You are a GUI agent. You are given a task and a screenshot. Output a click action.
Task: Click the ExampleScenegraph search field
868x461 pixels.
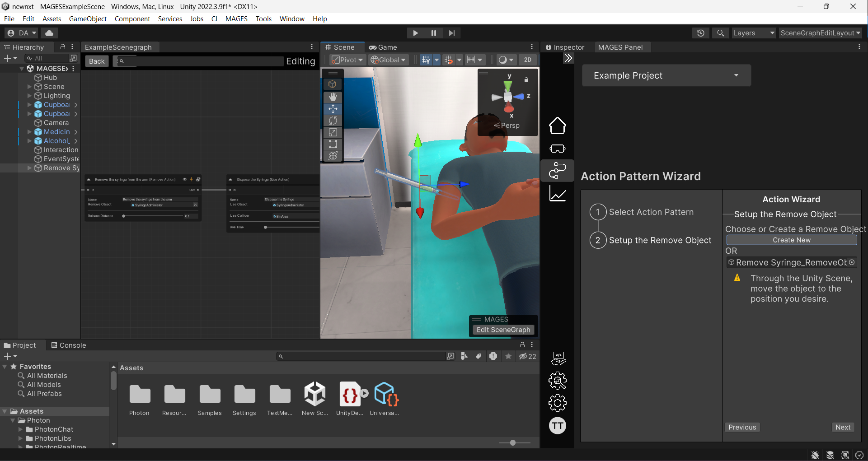point(200,61)
